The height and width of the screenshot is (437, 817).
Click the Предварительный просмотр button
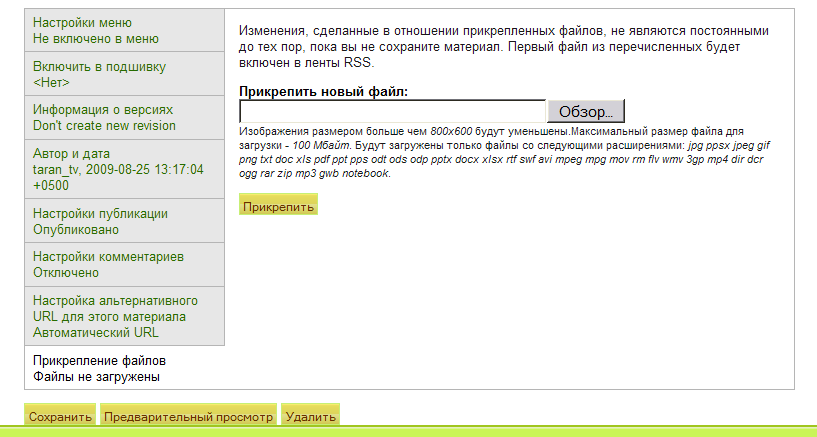(188, 415)
